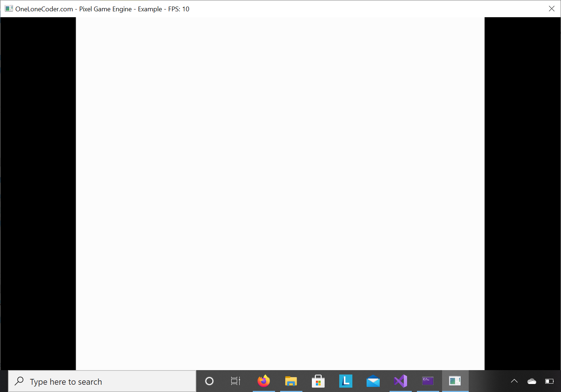The width and height of the screenshot is (561, 392).
Task: Click the search magnifier glass icon
Action: pyautogui.click(x=19, y=381)
